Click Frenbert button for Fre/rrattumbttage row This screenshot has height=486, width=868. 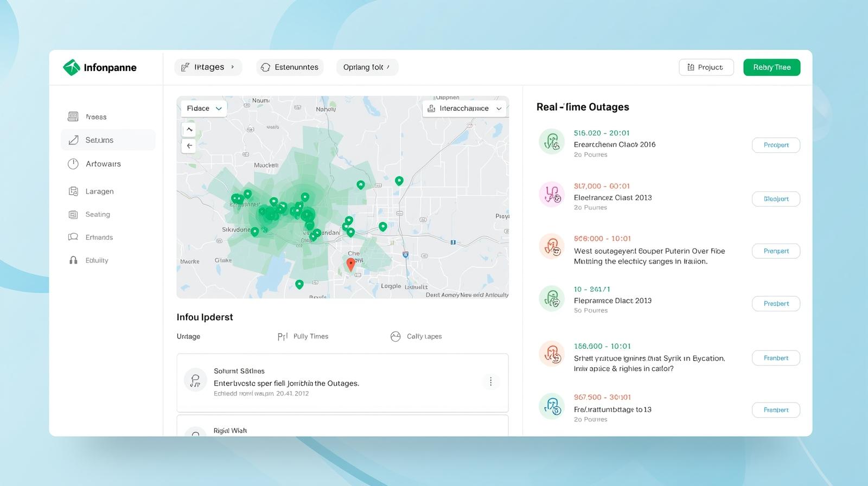point(776,410)
